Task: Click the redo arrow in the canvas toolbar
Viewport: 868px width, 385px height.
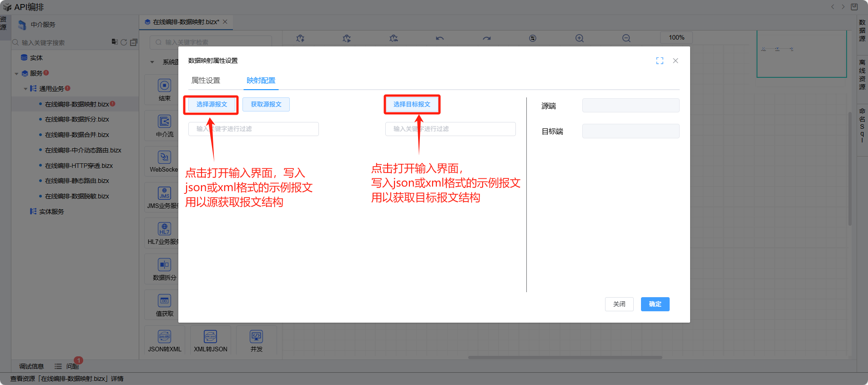Action: coord(486,38)
